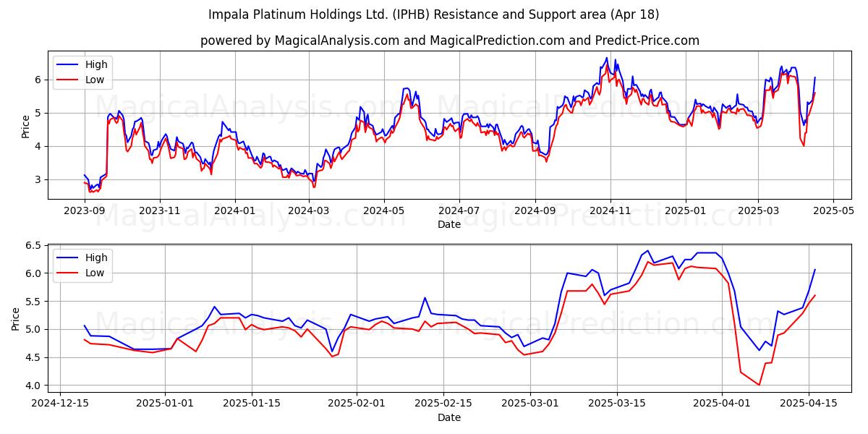Click the '2024-05' x-axis label
Viewport: 868px width, 434px height.
(384, 211)
